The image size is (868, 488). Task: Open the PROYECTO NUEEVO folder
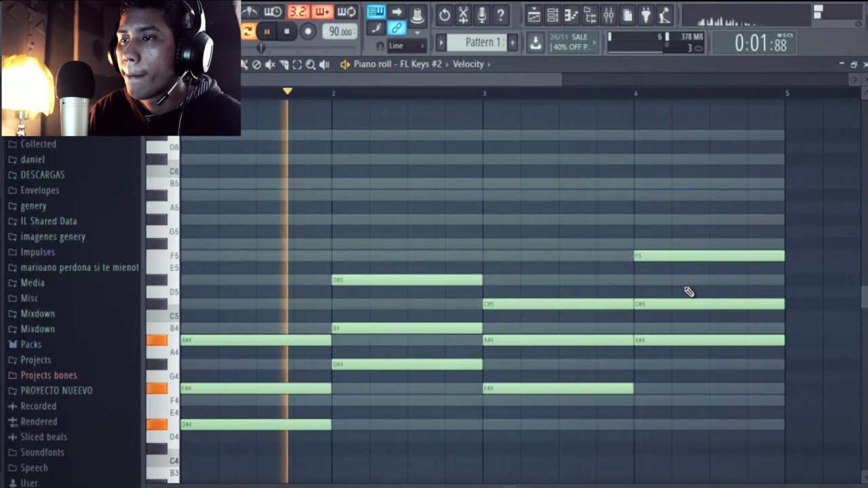coord(56,390)
